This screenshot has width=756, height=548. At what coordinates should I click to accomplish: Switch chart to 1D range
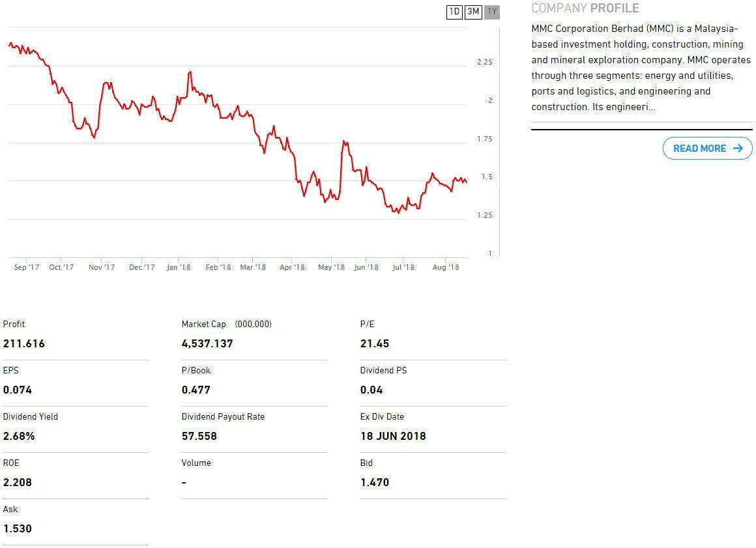pos(454,12)
